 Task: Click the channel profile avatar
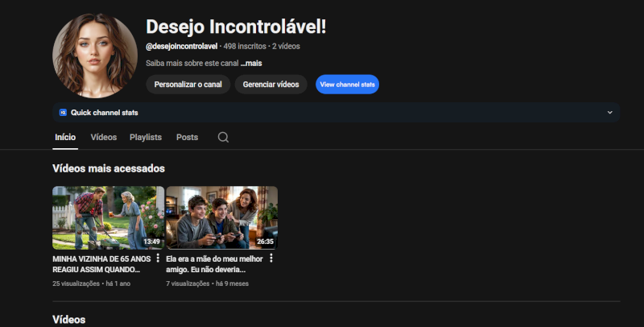coord(95,56)
